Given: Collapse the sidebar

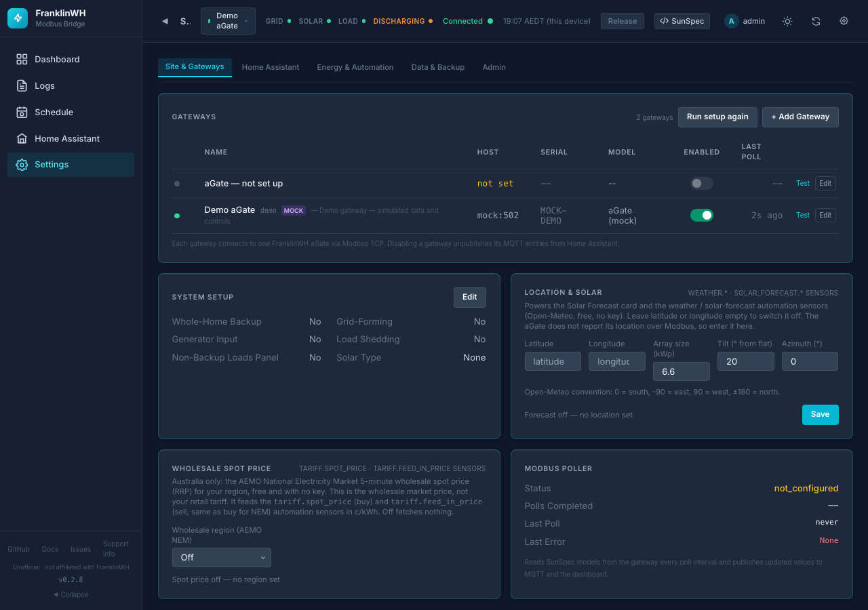Looking at the screenshot, I should [71, 594].
